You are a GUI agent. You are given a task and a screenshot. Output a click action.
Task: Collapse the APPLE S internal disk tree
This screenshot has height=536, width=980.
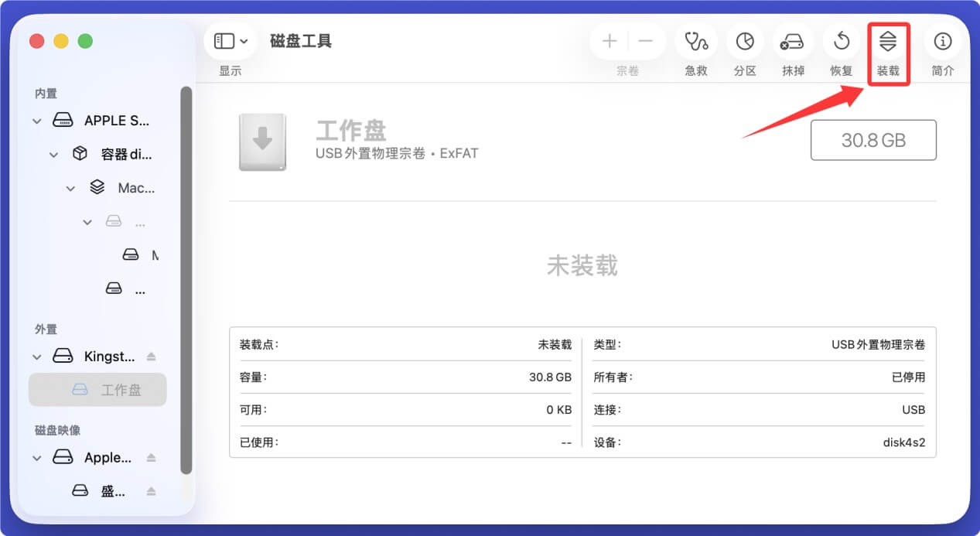36,121
